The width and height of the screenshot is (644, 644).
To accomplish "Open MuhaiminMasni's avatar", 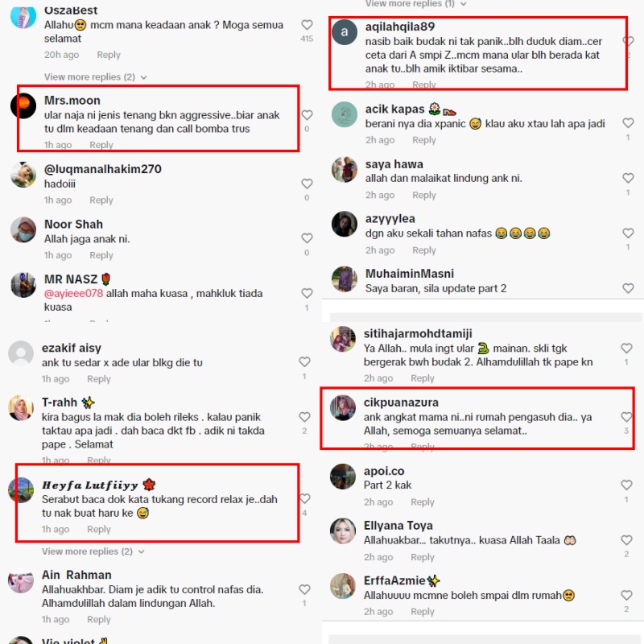I will pos(345,279).
